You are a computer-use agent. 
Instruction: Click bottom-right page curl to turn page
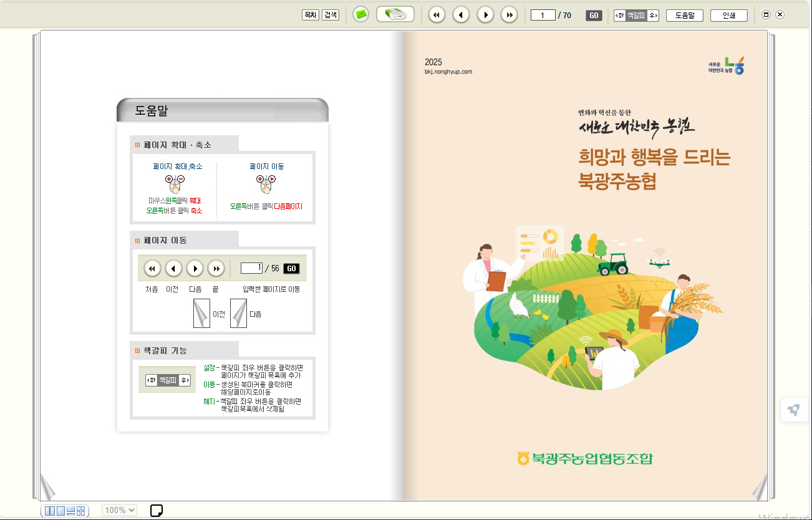tap(760, 488)
